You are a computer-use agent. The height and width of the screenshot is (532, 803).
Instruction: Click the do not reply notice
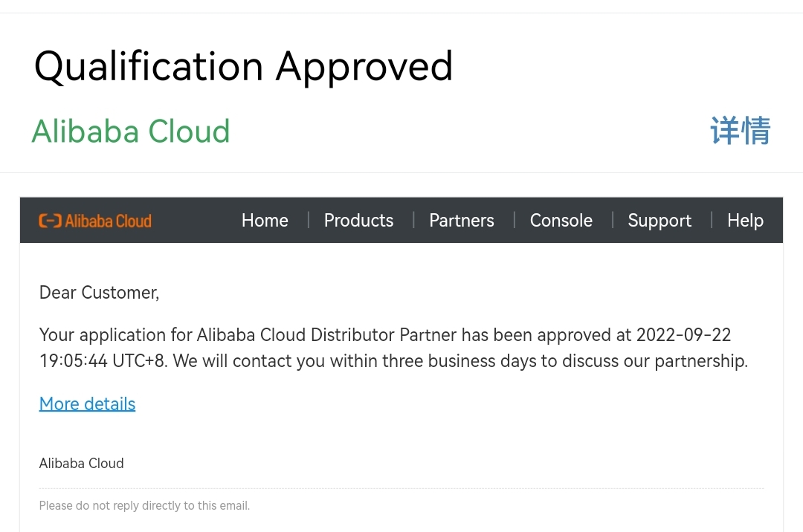click(x=144, y=506)
